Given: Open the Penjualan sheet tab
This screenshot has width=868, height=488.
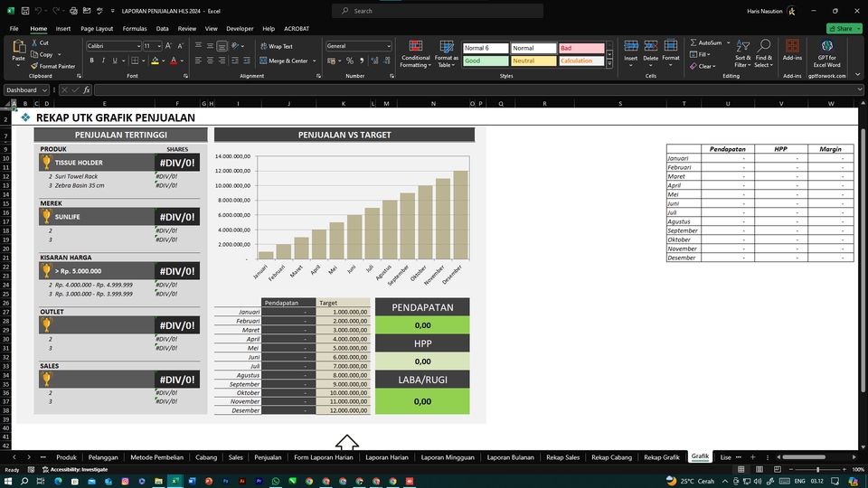Looking at the screenshot, I should coord(268,457).
